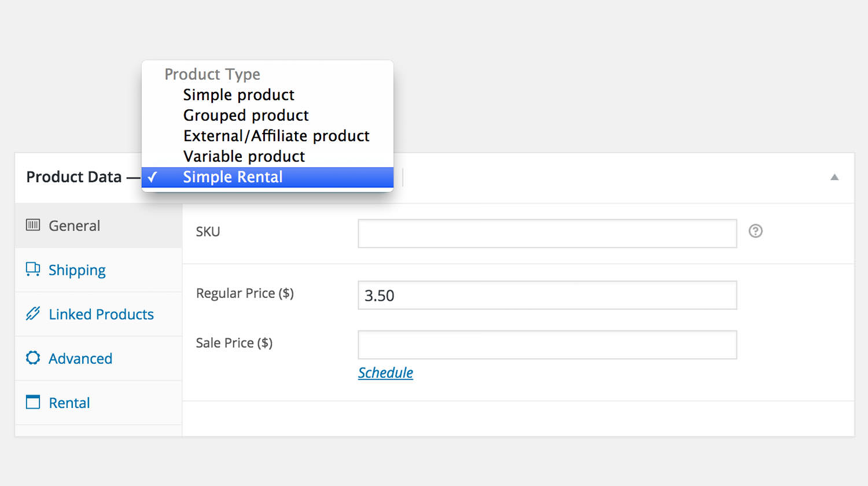This screenshot has height=486, width=868.
Task: Open the SKU help tooltip icon
Action: [755, 231]
